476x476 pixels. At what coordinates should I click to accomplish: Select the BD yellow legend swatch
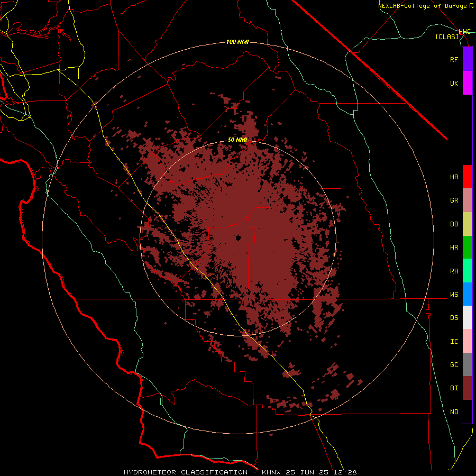[467, 224]
